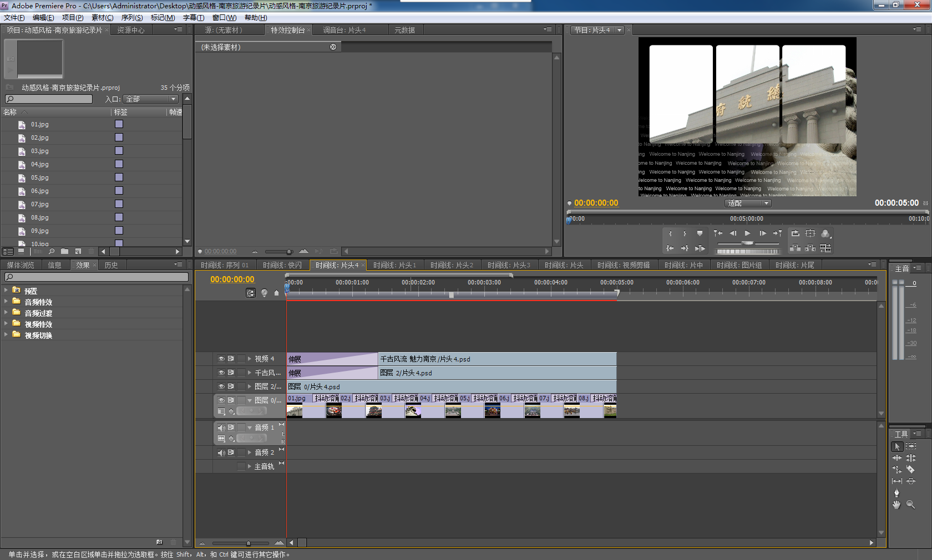This screenshot has width=932, height=560.
Task: Select the Razor tool in tools panel
Action: pyautogui.click(x=910, y=470)
